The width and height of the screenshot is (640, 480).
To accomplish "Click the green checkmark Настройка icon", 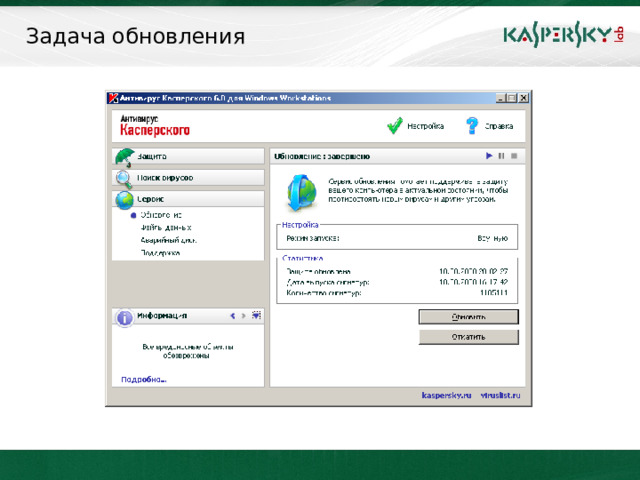I will 394,126.
